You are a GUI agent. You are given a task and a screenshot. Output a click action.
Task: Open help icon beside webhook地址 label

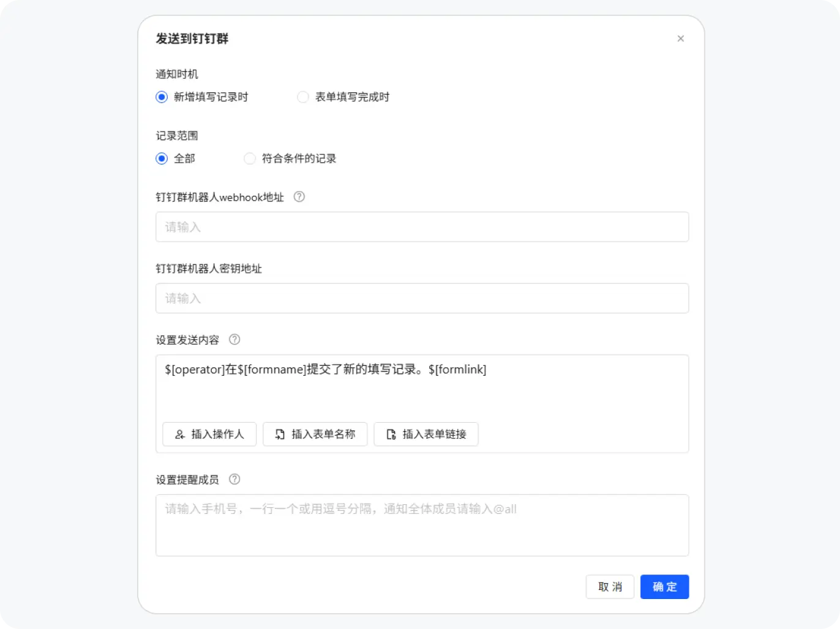pos(299,197)
